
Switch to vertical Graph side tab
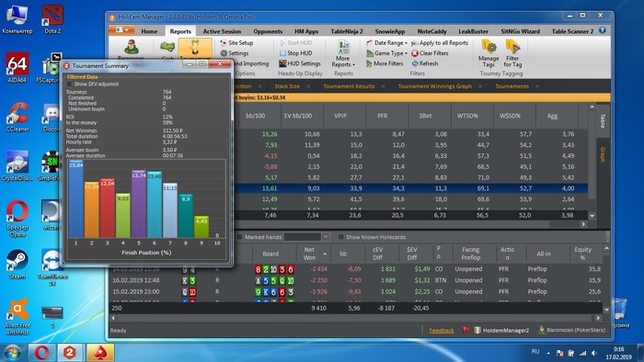[603, 154]
